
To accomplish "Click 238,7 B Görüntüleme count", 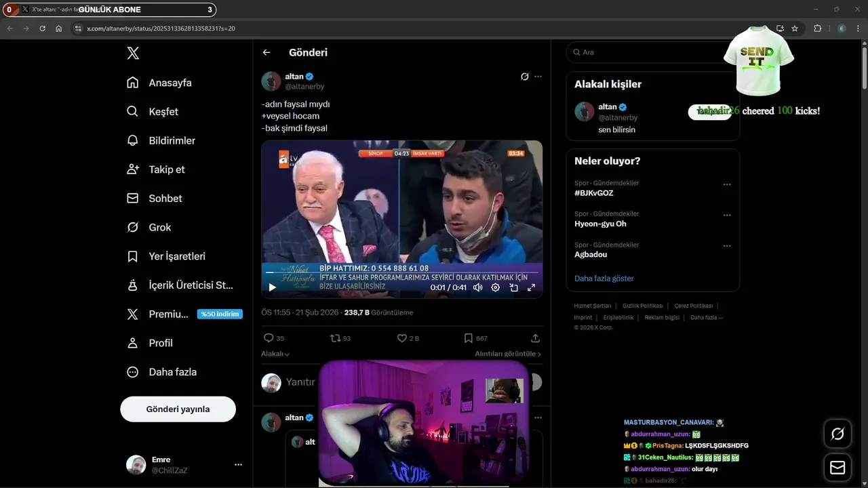I will [378, 312].
